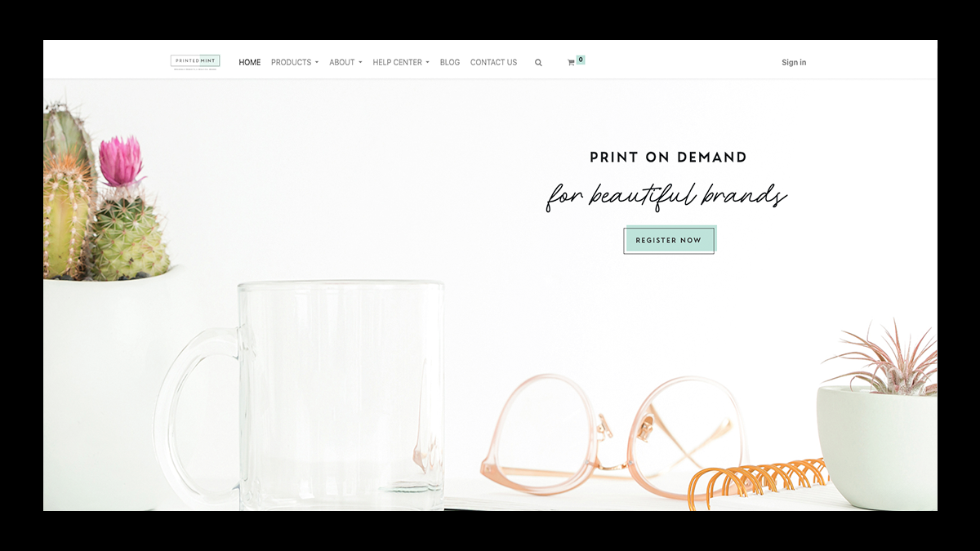Image resolution: width=980 pixels, height=551 pixels.
Task: Open the CONTACT US page link
Action: (x=493, y=62)
